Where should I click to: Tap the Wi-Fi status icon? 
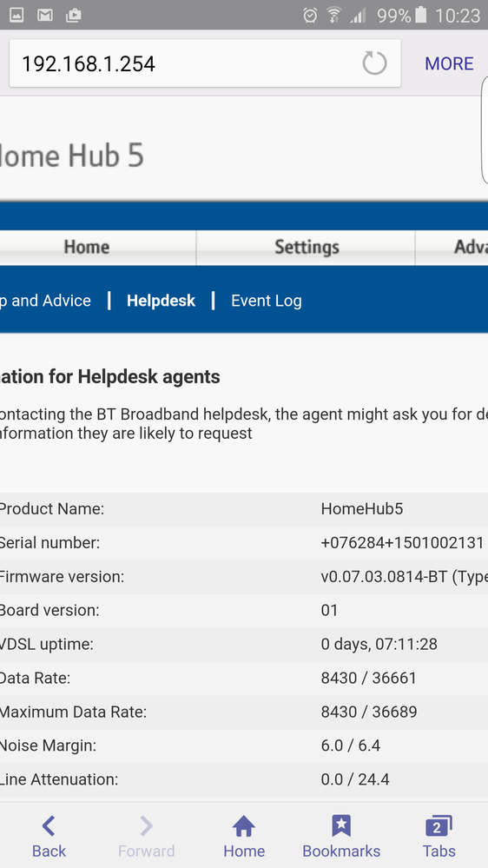click(x=333, y=16)
